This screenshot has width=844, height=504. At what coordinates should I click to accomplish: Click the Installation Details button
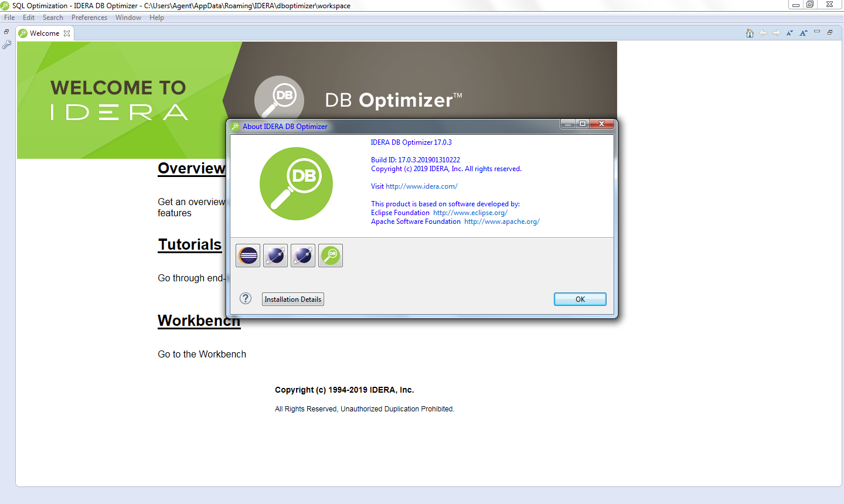293,299
